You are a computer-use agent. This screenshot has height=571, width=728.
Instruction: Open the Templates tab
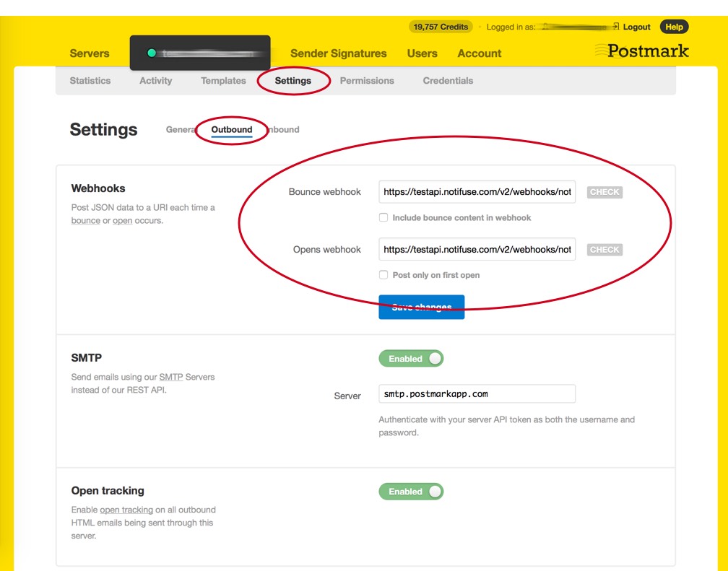coord(223,80)
